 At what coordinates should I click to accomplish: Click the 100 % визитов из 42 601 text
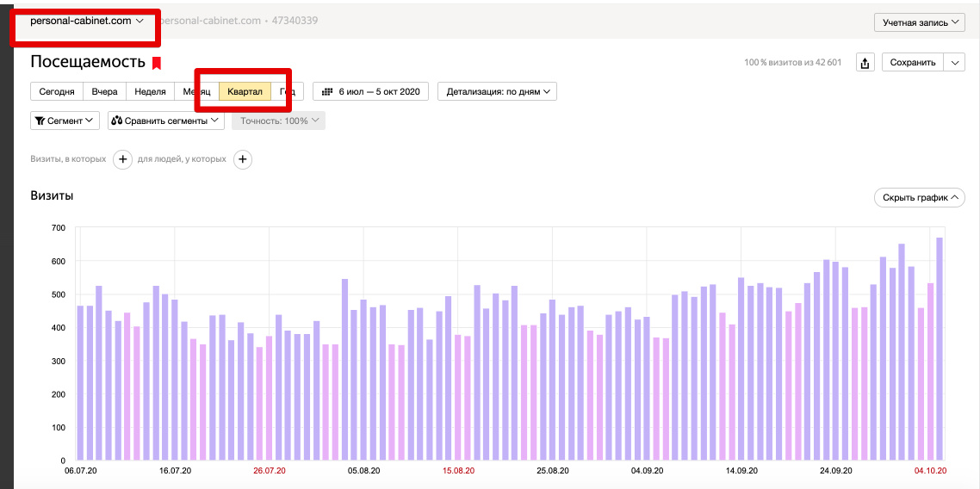pyautogui.click(x=792, y=63)
